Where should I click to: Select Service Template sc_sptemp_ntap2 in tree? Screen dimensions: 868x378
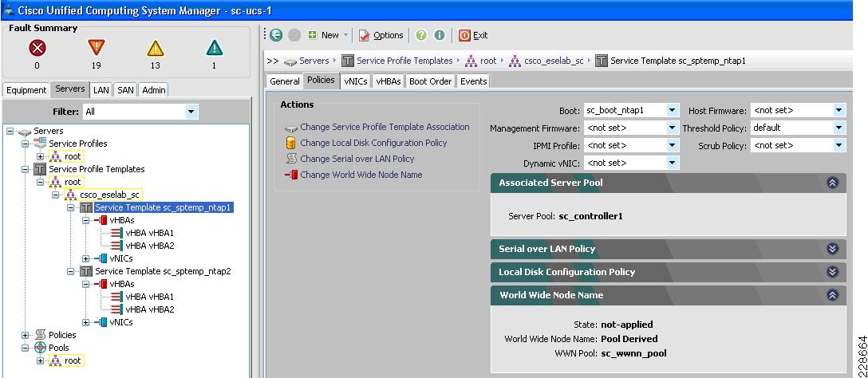[163, 271]
